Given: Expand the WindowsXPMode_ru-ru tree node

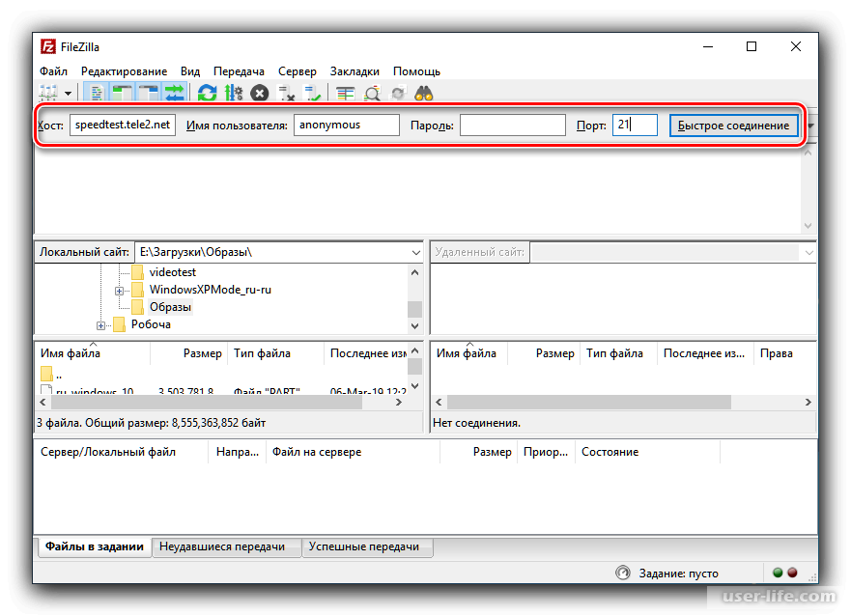Looking at the screenshot, I should pyautogui.click(x=119, y=291).
